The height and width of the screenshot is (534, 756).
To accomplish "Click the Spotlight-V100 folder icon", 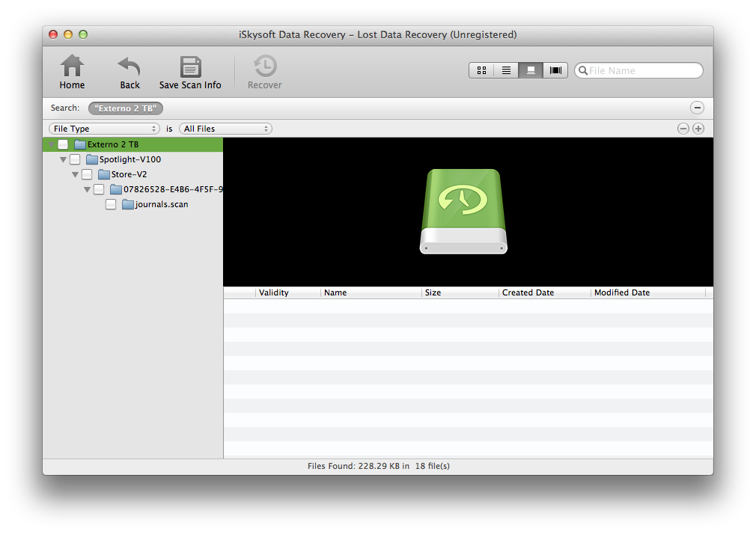I will pyautogui.click(x=91, y=159).
